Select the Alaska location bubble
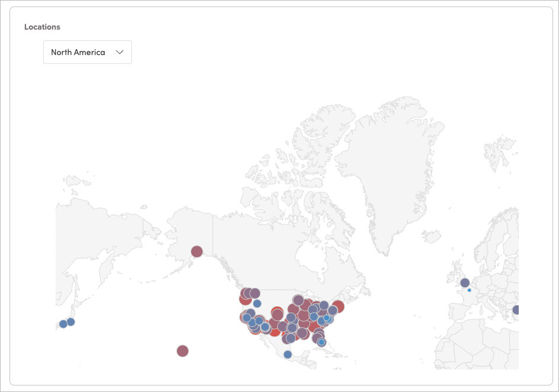This screenshot has width=559, height=392. [x=197, y=252]
